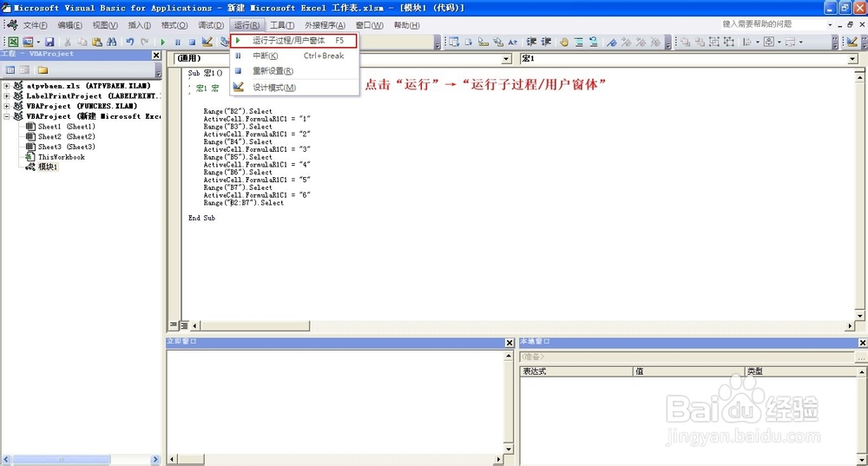Outdent the code with the Outdent icon
The image size is (868, 466).
[546, 42]
